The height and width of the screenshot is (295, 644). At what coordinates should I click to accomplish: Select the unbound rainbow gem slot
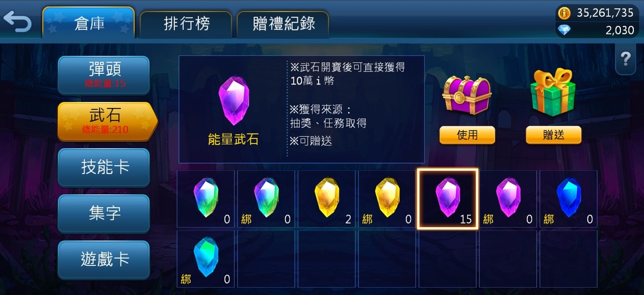(206, 199)
